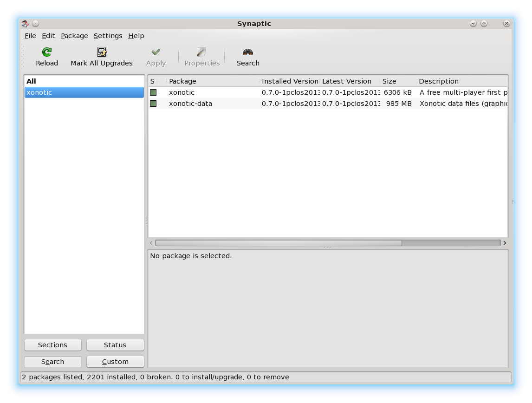This screenshot has height=403, width=532.
Task: Select the xonotic search filter entry
Action: coord(84,92)
